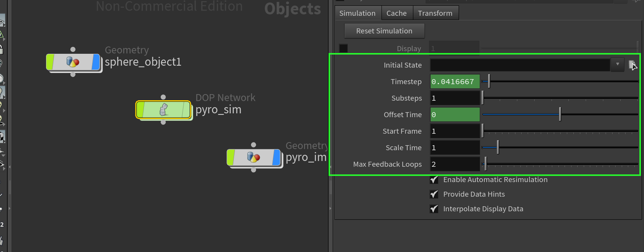Click the Reset Simulation button

point(384,31)
